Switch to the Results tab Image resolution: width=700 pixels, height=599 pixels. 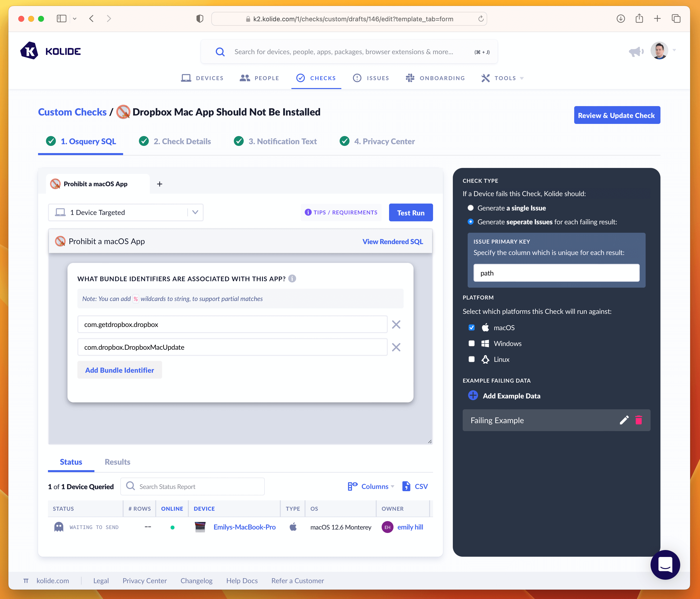117,462
